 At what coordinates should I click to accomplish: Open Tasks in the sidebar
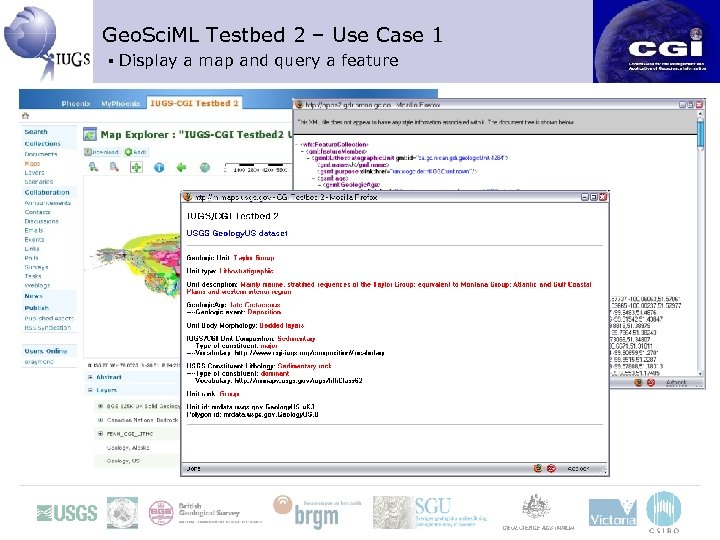point(33,276)
